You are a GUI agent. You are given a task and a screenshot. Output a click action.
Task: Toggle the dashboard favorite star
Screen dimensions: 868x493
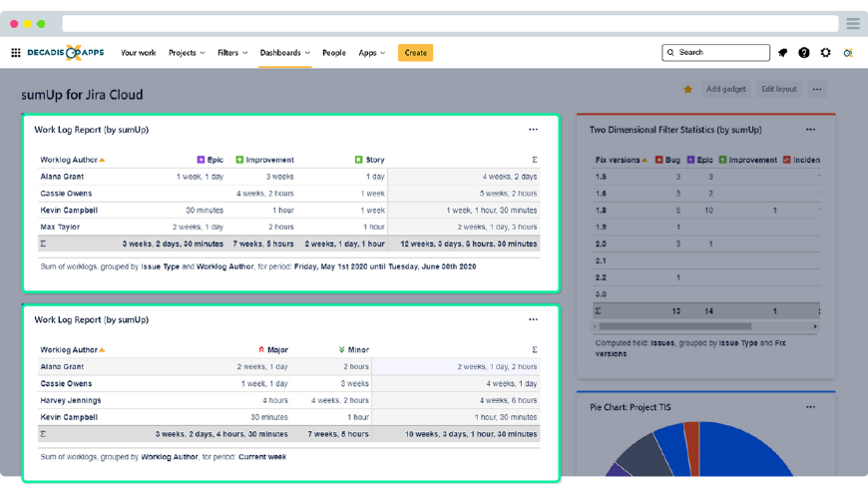tap(687, 89)
